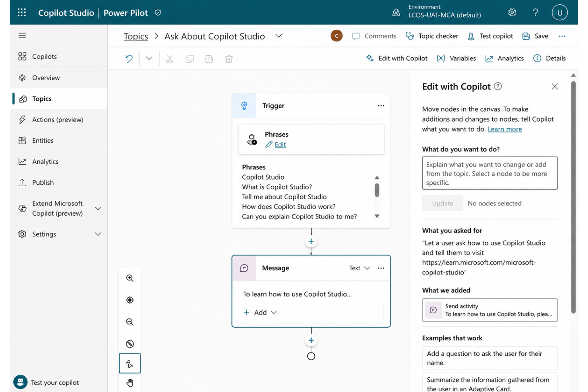Open Learn more link
Viewport: 588px width, 392px height.
pos(505,129)
